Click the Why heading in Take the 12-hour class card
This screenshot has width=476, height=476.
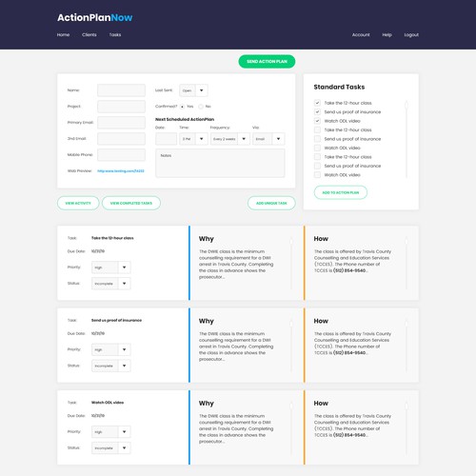(x=207, y=239)
